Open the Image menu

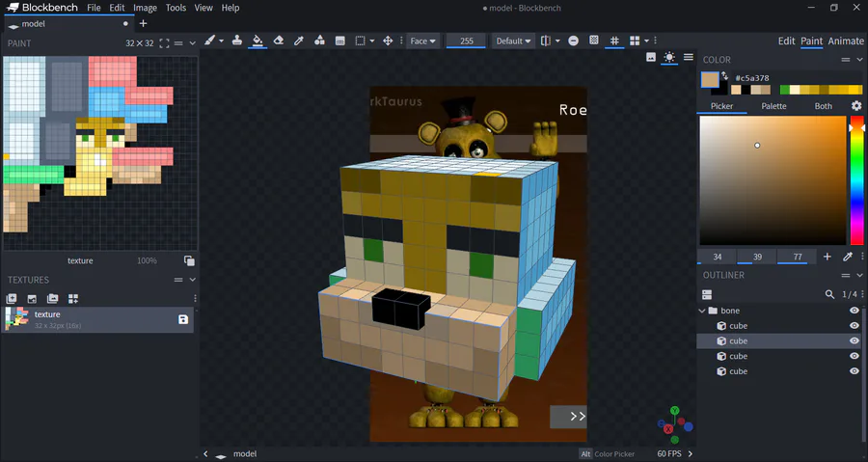pos(145,8)
